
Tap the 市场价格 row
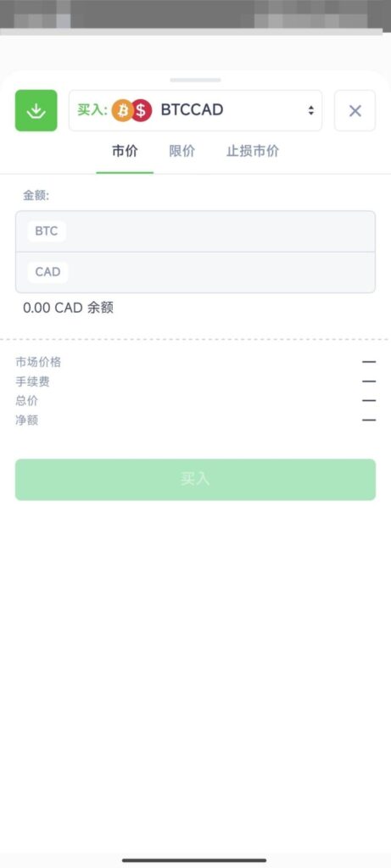195,363
